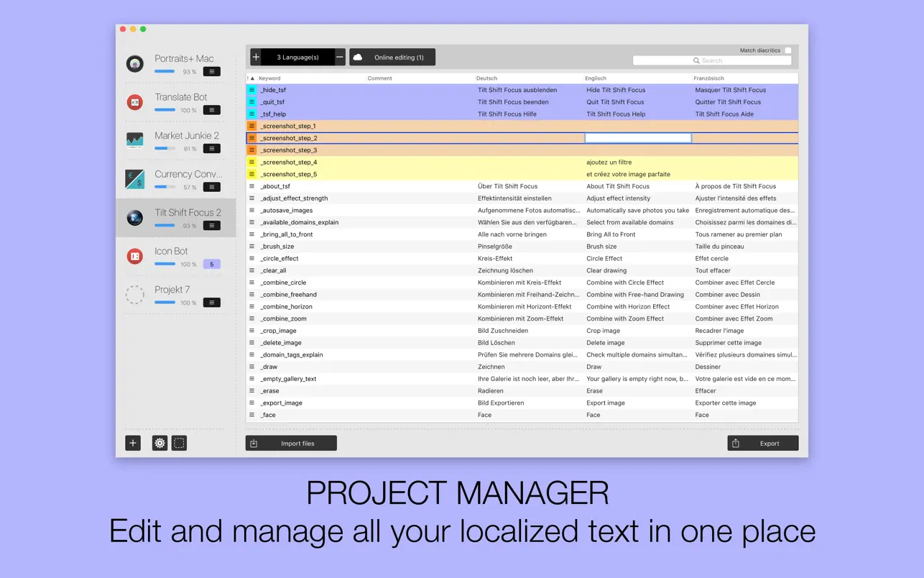Select the Icon Bot project icon
The height and width of the screenshot is (578, 924).
click(x=134, y=256)
